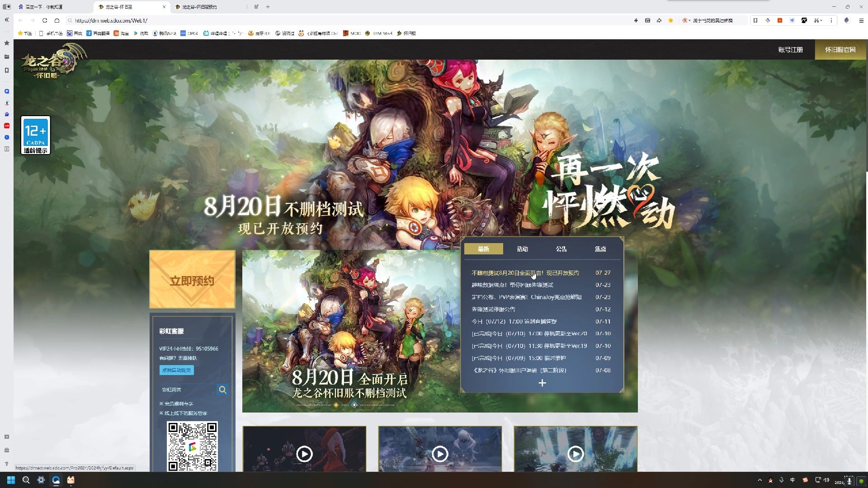
Task: Open the scissors screenshot tool dropdown arrow
Action: 821,20
